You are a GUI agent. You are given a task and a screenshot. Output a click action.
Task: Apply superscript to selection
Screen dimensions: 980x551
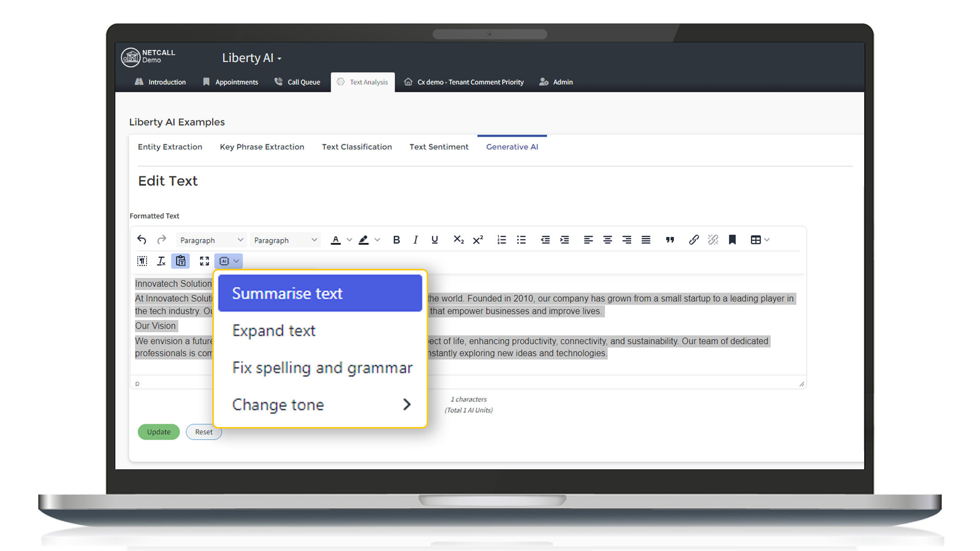[x=478, y=239]
